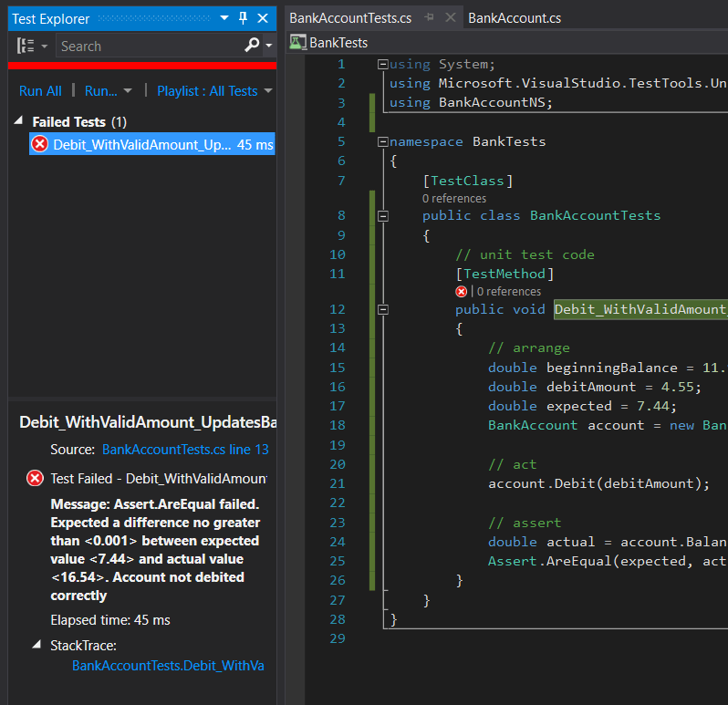
Task: Click the failed test CodeLens icon above method
Action: (461, 292)
